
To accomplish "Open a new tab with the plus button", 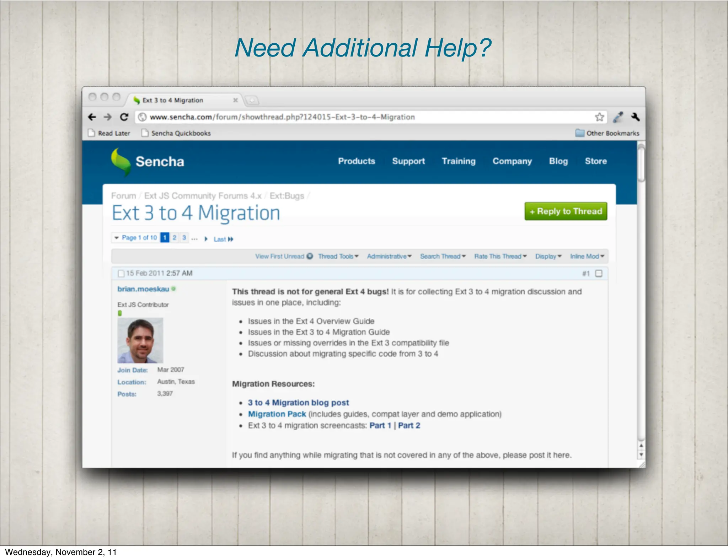I will click(252, 101).
